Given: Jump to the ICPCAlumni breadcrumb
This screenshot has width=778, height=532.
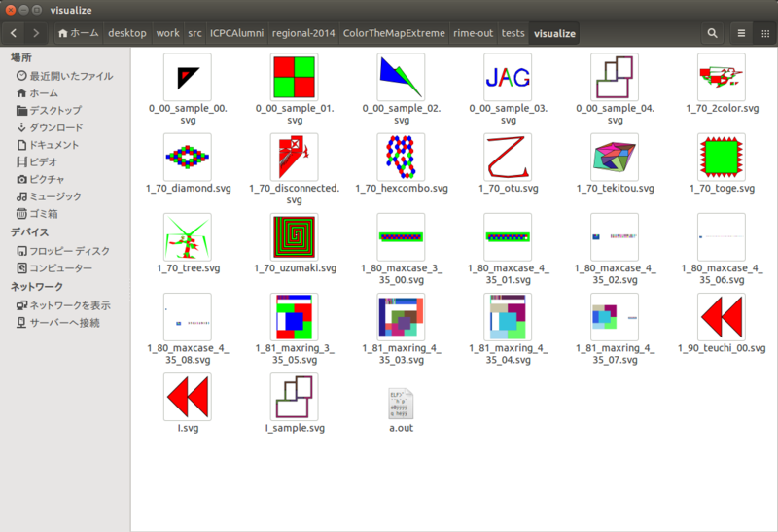Looking at the screenshot, I should coord(236,33).
